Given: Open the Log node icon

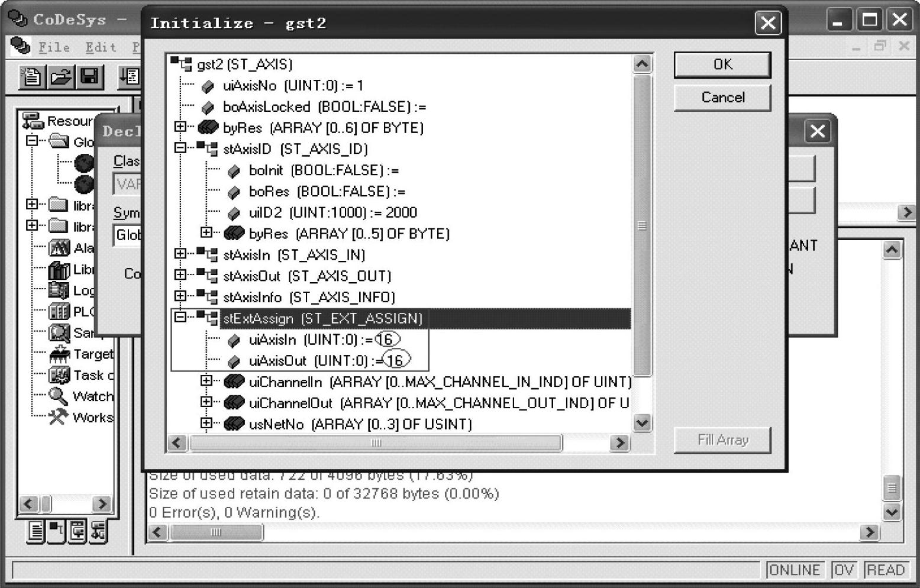Looking at the screenshot, I should click(59, 290).
